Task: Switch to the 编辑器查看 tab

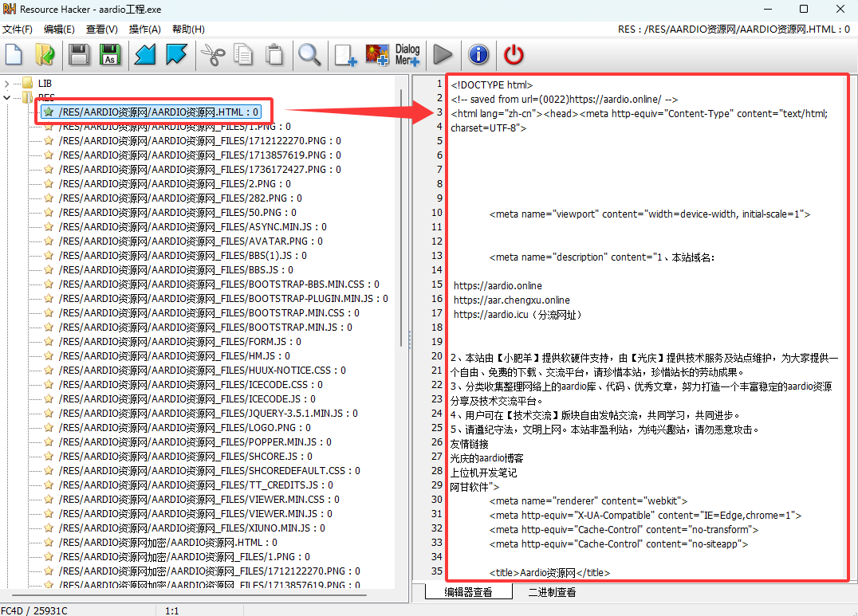Action: tap(468, 592)
